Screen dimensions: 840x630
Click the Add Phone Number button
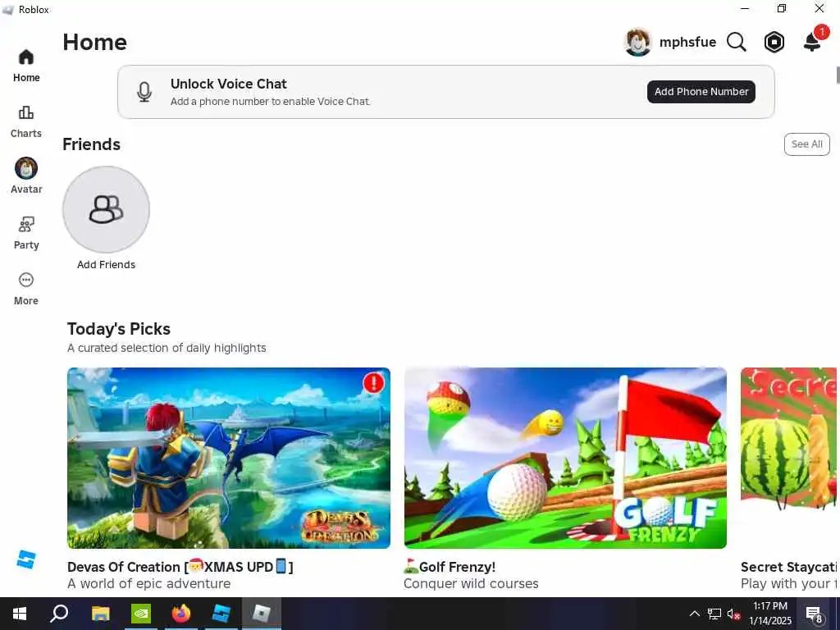(701, 92)
